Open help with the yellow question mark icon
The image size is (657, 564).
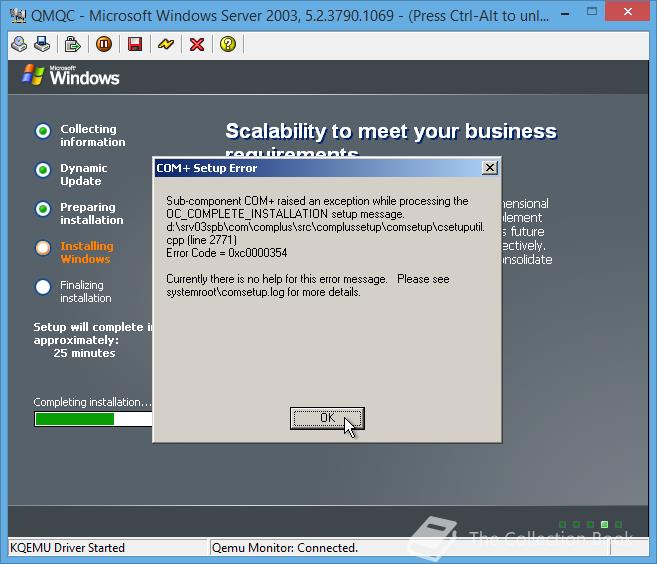coord(228,44)
